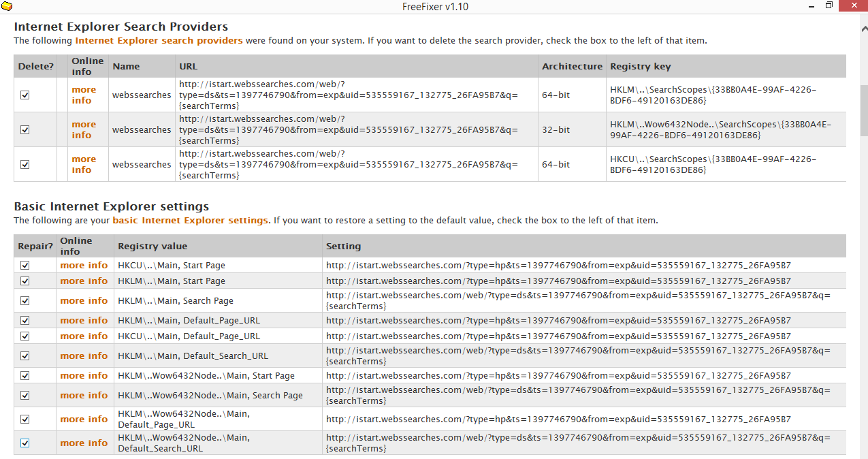The image size is (868, 459).
Task: Click the orange 'Internet Explorer search providers' link
Action: pos(159,41)
